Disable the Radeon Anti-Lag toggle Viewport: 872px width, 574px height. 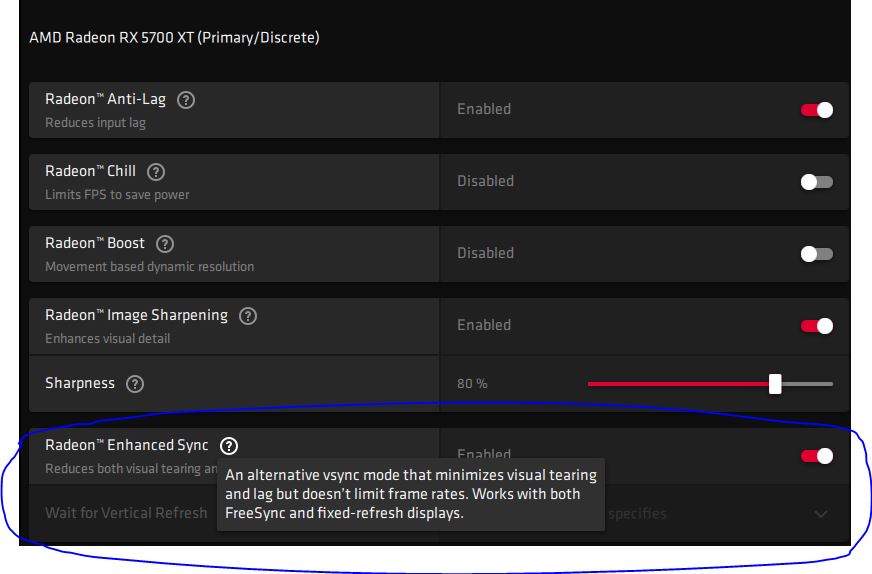pyautogui.click(x=816, y=110)
